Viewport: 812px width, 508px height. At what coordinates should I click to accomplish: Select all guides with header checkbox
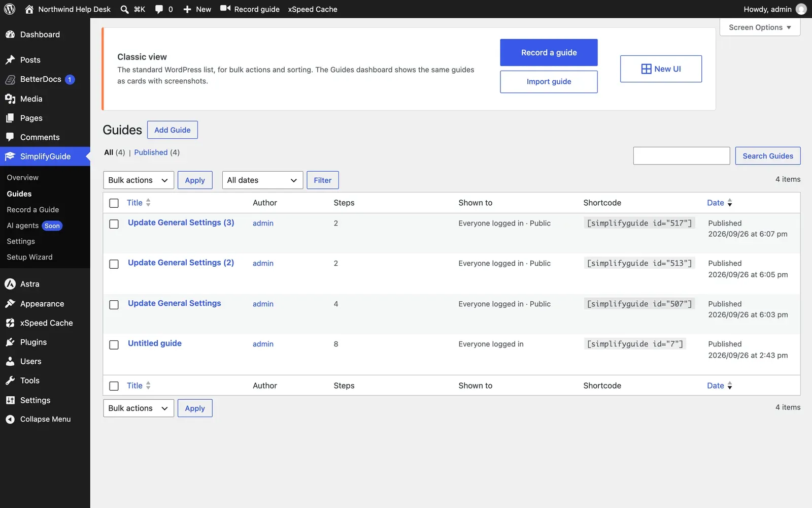114,203
